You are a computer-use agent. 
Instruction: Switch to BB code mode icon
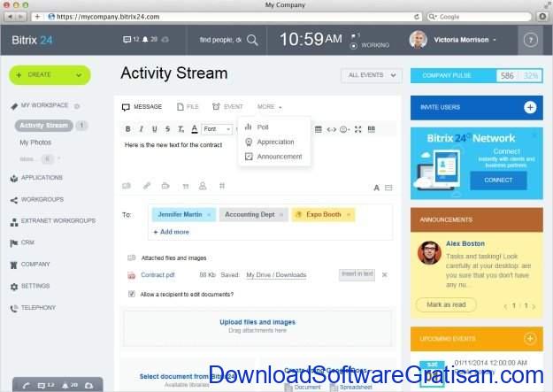[x=372, y=129]
